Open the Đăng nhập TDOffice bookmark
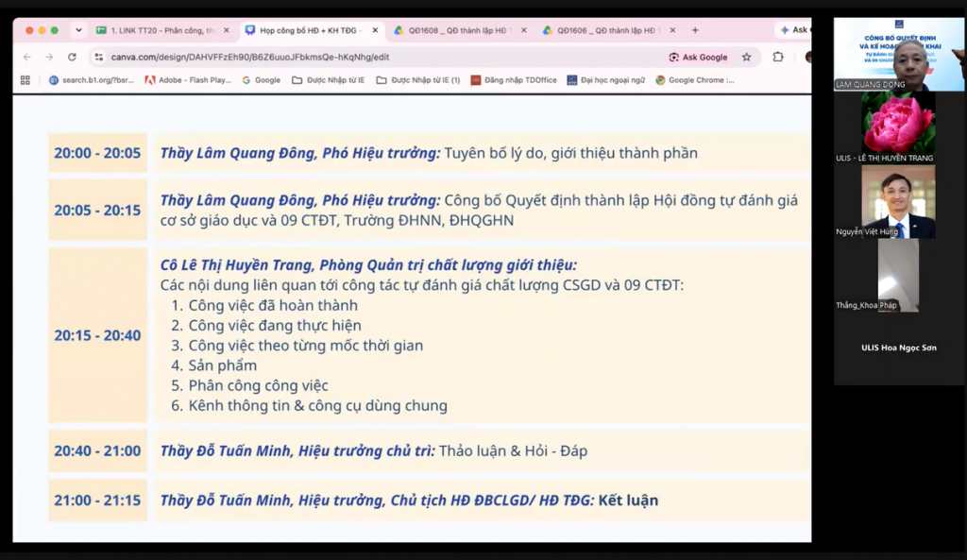Image resolution: width=967 pixels, height=560 pixels. pos(514,80)
